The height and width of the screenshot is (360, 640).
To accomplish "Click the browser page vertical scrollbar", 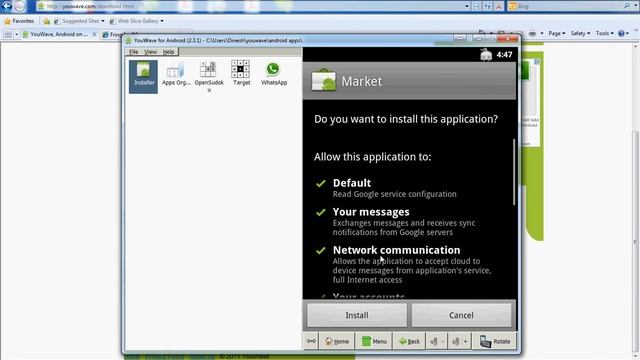I will 636,241.
